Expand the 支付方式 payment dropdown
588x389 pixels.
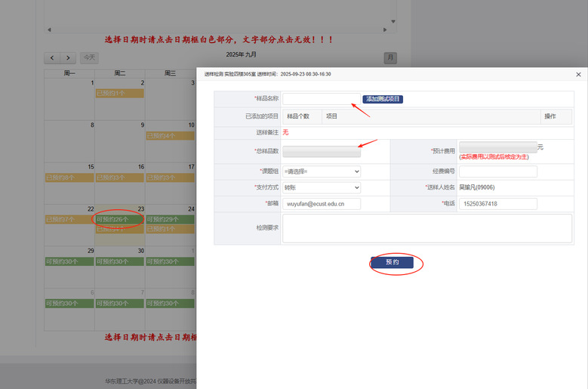(322, 187)
